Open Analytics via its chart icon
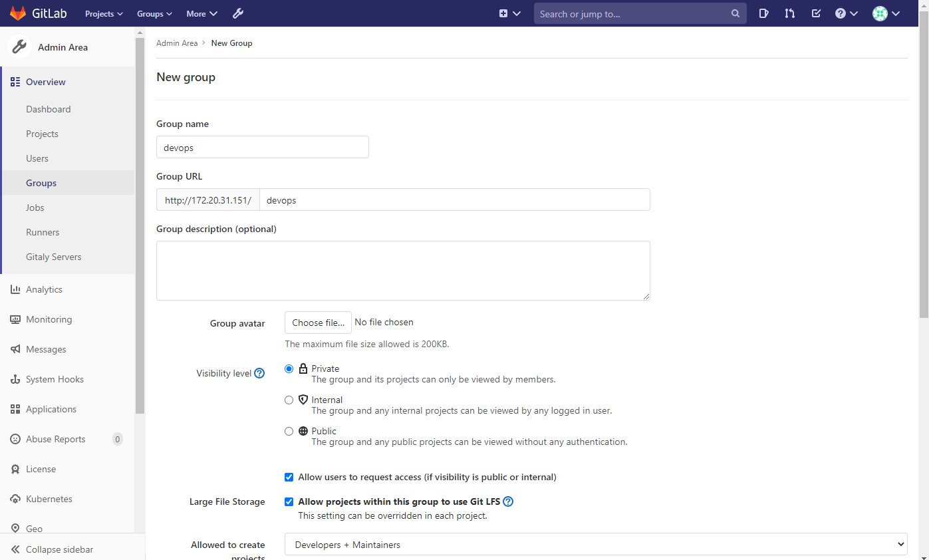The image size is (929, 560). (14, 289)
